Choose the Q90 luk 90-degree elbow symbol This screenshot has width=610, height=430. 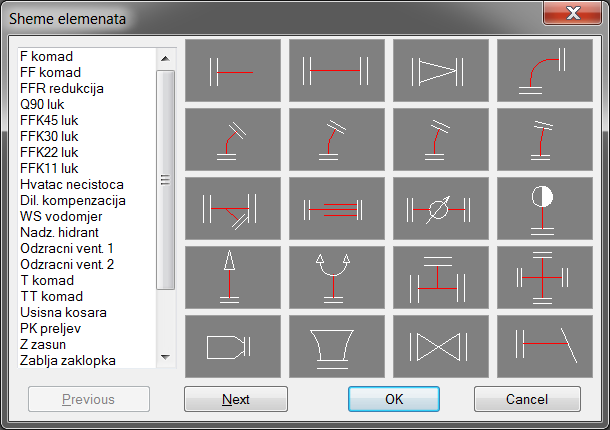tap(545, 70)
